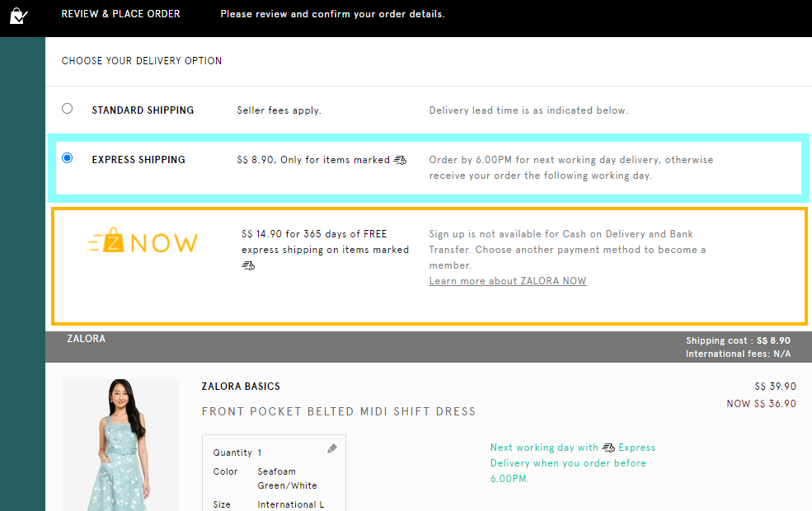Click the product title FRONT POCKET BELTED MIDI SHIFT DRESS

338,411
